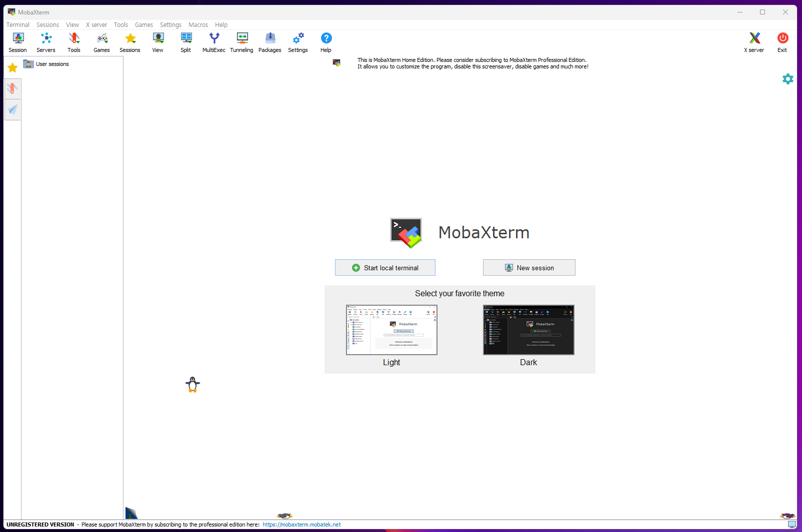Click the UNREGISTERED VERSION status text
Image resolution: width=802 pixels, height=532 pixels.
point(40,525)
